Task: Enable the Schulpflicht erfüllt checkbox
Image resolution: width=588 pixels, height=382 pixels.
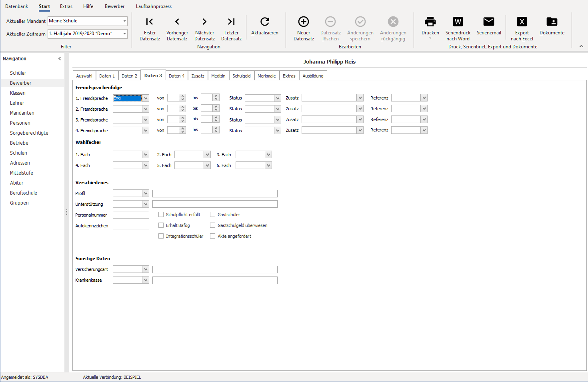Action: [x=161, y=215]
